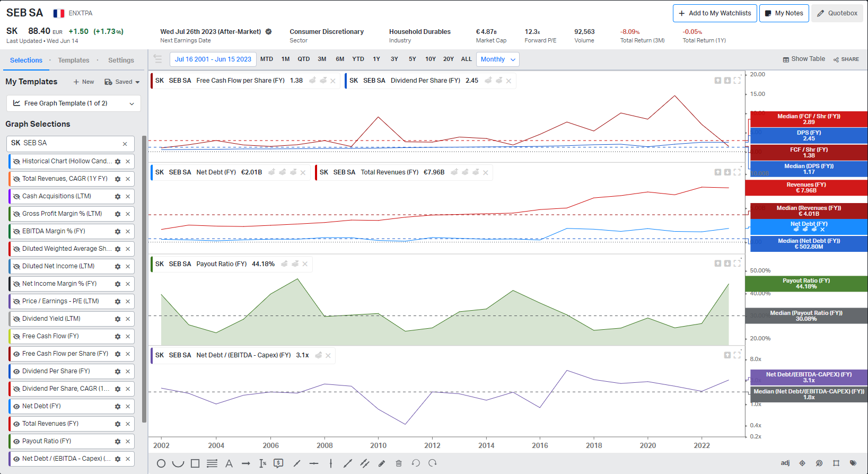Select the arc drawing tool
Image resolution: width=868 pixels, height=474 pixels.
point(178,463)
